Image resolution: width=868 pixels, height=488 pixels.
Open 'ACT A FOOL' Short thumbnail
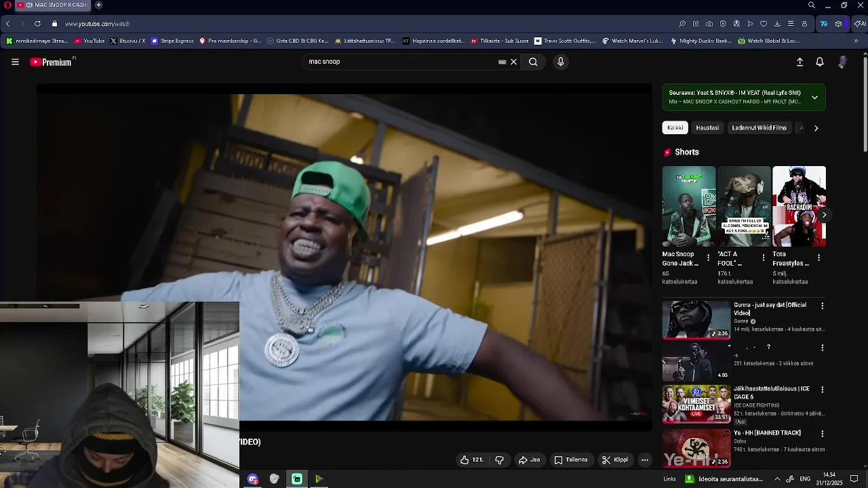click(744, 206)
